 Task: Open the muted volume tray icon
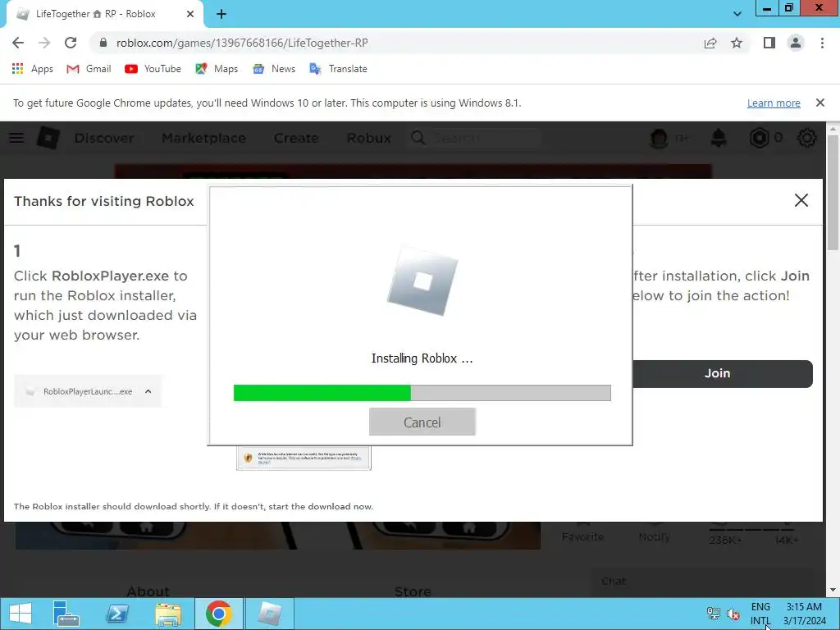(x=733, y=614)
